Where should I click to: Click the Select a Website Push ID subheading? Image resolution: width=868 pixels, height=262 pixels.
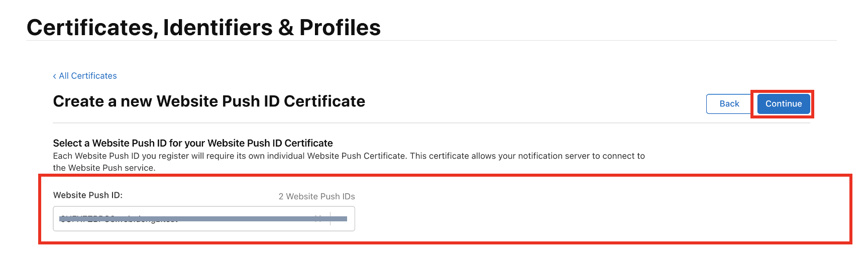(x=193, y=143)
